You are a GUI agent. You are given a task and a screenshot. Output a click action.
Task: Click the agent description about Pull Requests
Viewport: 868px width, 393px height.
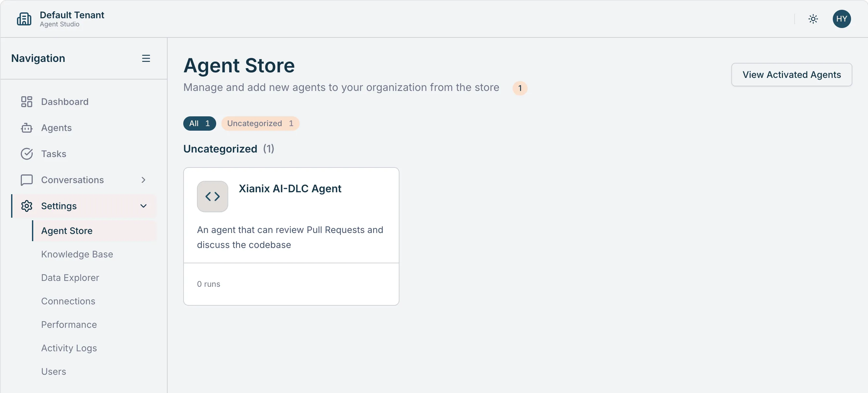(290, 238)
